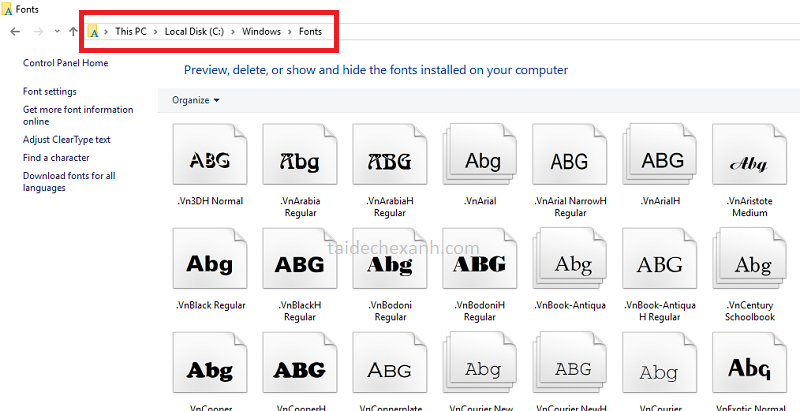Open the recent locations dropdown arrow
The image size is (800, 411).
click(x=57, y=32)
